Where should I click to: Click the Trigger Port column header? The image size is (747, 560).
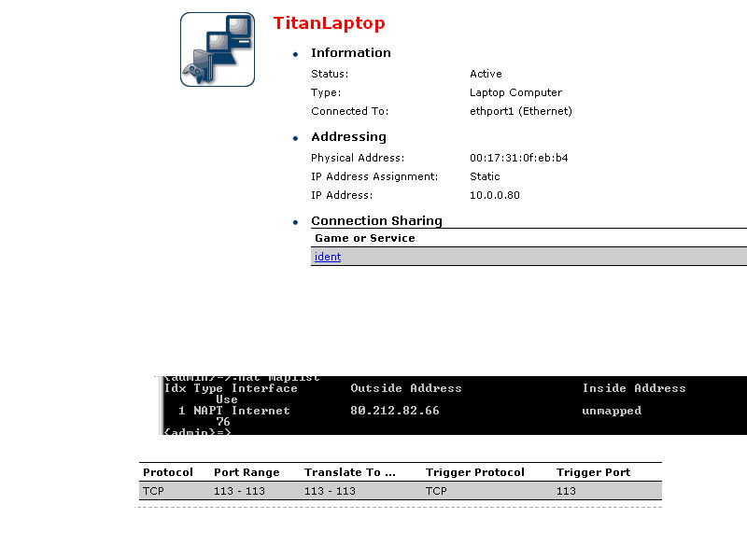coord(594,472)
